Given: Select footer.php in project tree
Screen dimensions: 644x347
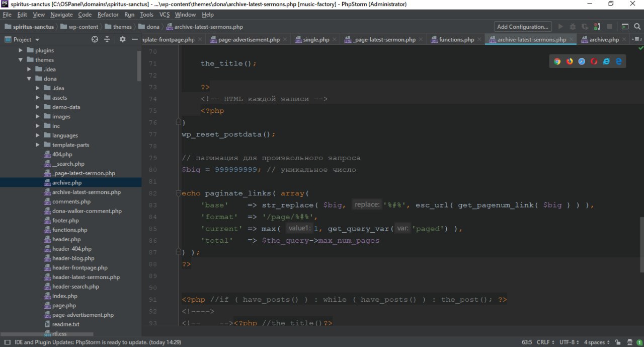Looking at the screenshot, I should (65, 221).
